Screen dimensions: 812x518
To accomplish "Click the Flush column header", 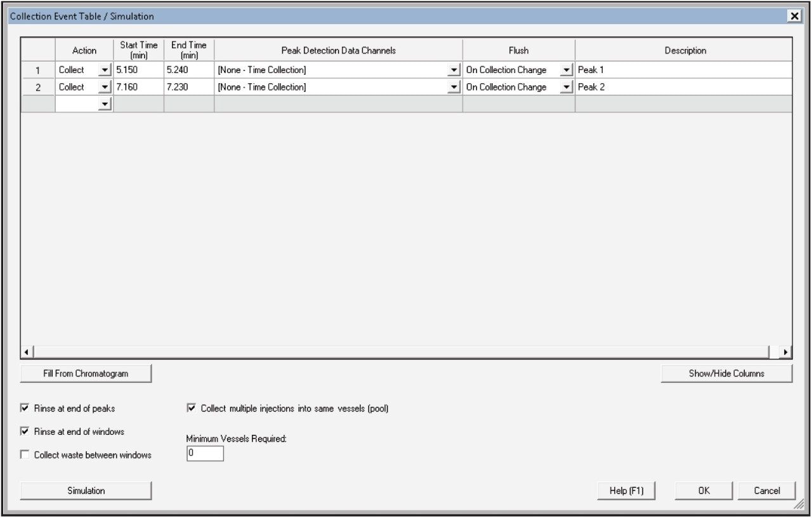I will [518, 50].
